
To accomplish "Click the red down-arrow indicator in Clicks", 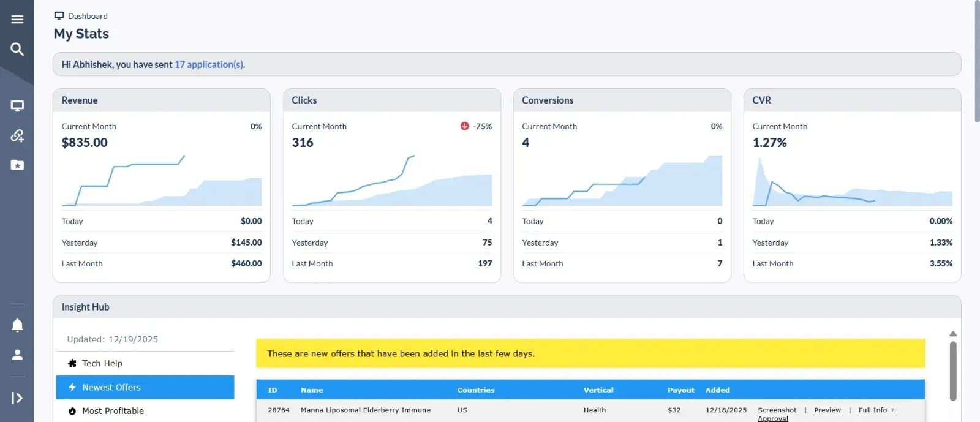I will 464,126.
